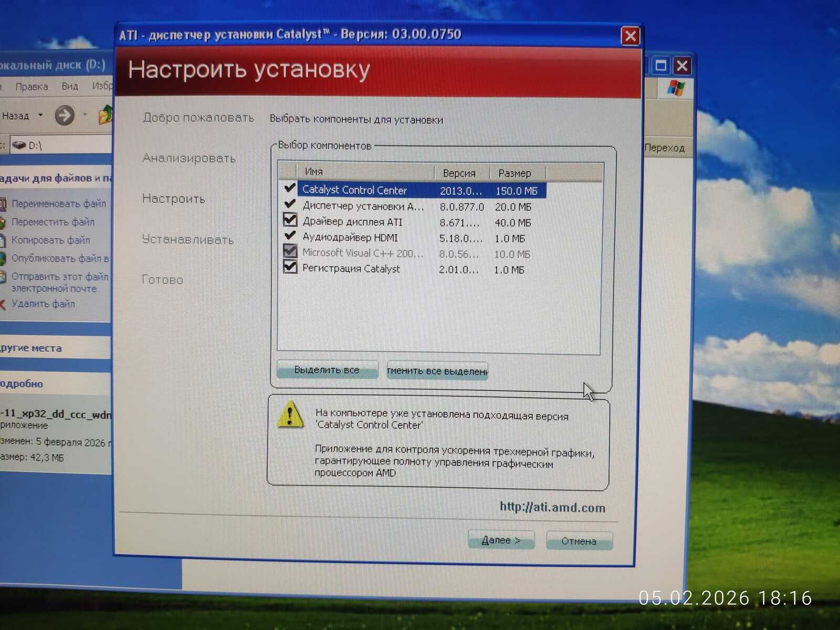Uncheck the Драйвер дисплея ATI checkbox

[290, 219]
